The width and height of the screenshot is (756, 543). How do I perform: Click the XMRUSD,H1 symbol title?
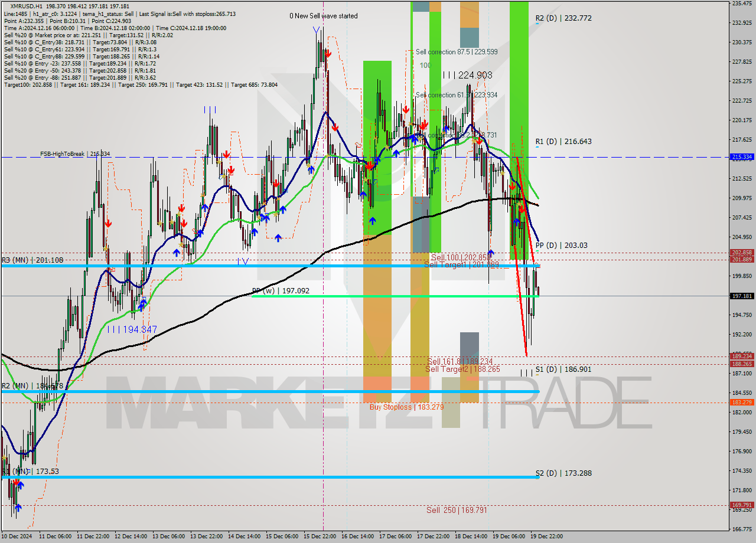click(x=27, y=6)
